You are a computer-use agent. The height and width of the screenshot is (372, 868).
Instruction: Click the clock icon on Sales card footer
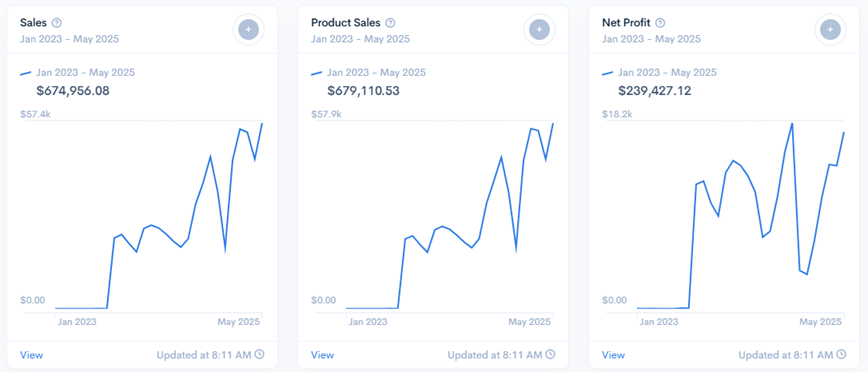point(259,354)
